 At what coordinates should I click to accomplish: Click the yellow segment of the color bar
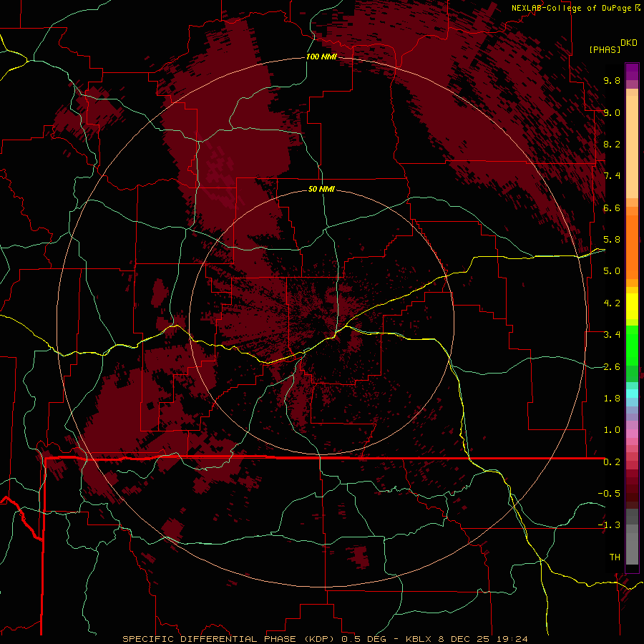[x=632, y=306]
